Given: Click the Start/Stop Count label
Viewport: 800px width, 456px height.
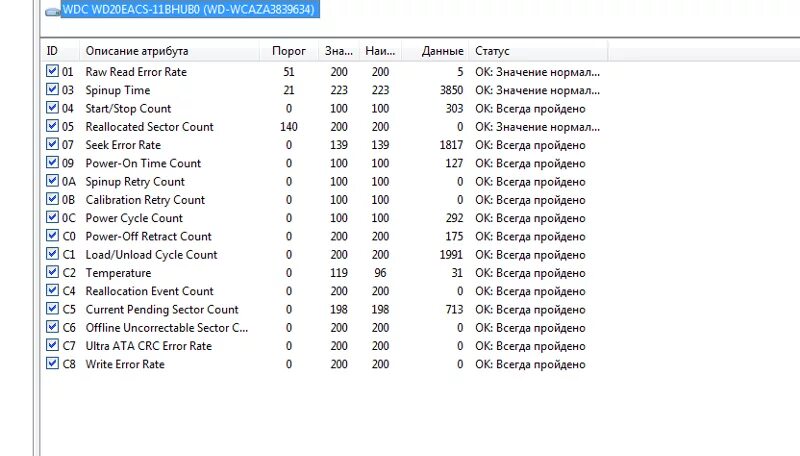Looking at the screenshot, I should (128, 109).
